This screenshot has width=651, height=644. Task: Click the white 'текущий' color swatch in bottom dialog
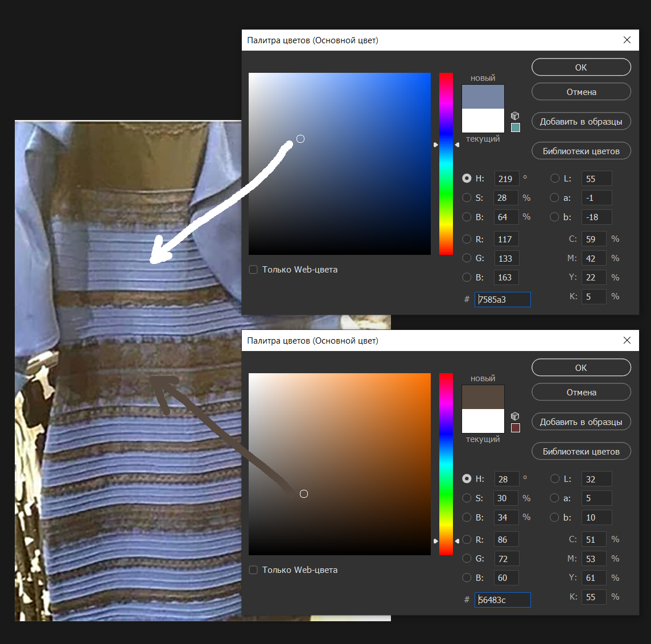pos(483,422)
